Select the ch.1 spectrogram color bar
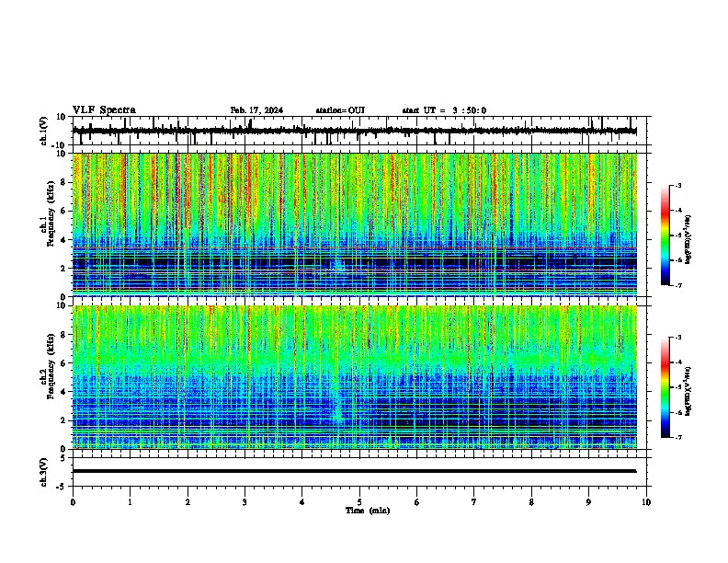 click(665, 236)
